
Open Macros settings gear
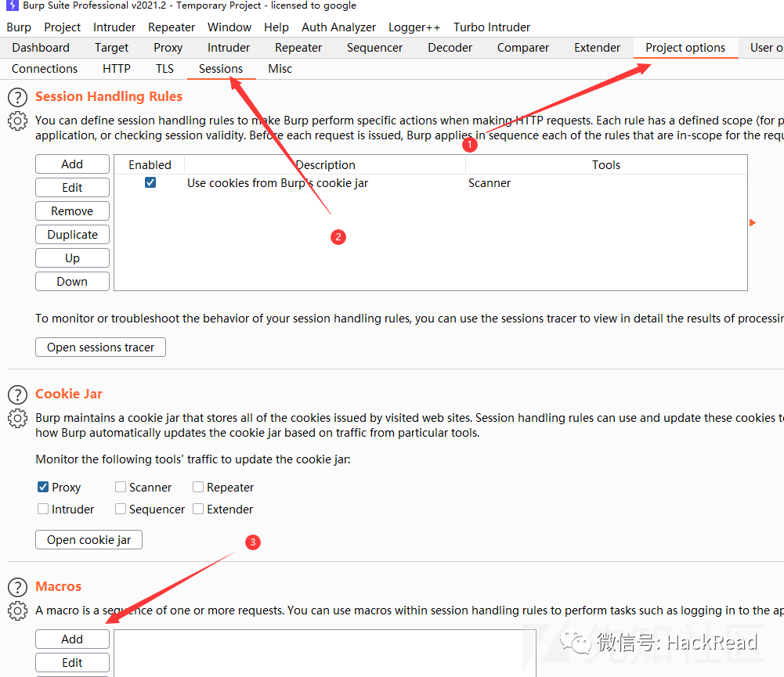[17, 610]
